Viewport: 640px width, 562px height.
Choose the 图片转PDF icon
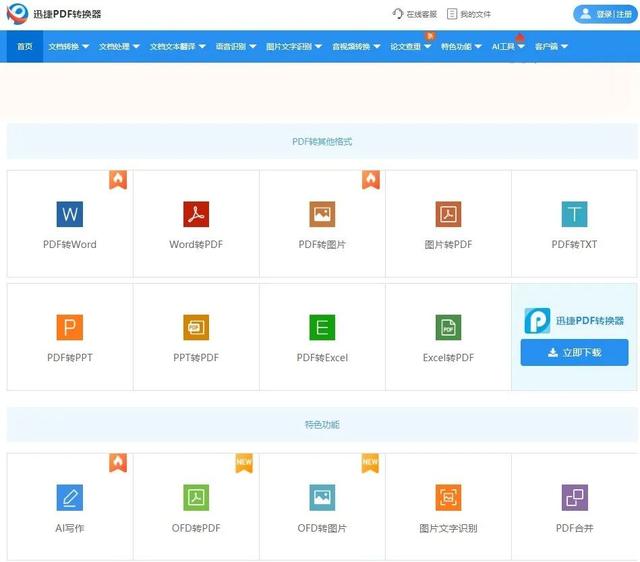(x=448, y=214)
